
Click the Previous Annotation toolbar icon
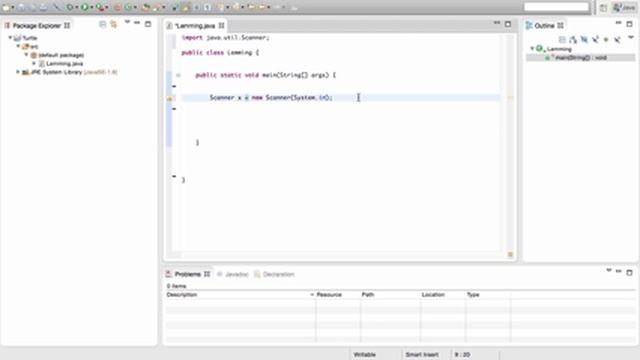tap(236, 7)
